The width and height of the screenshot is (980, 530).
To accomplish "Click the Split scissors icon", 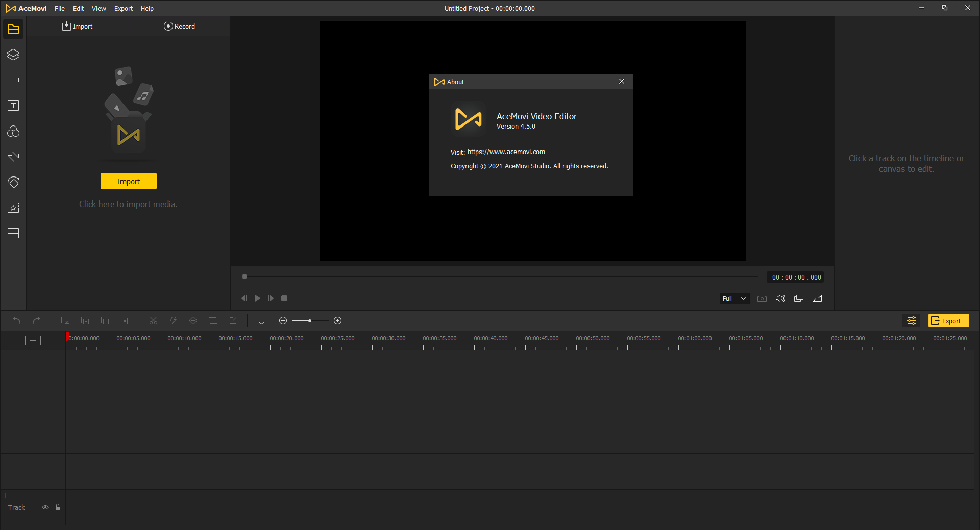I will (153, 320).
